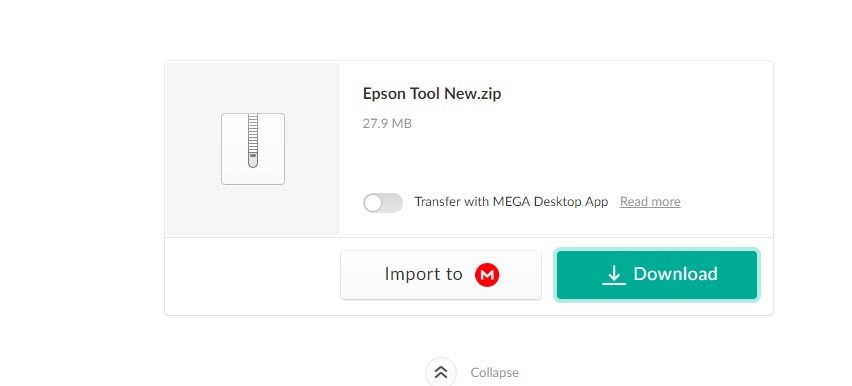The width and height of the screenshot is (852, 386).
Task: Click the zip archive file icon
Action: coord(253,148)
